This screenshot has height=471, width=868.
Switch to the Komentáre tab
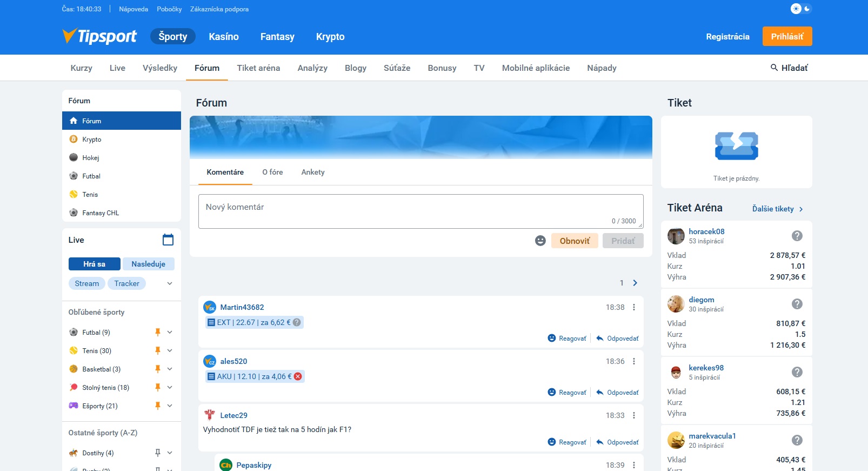tap(225, 172)
